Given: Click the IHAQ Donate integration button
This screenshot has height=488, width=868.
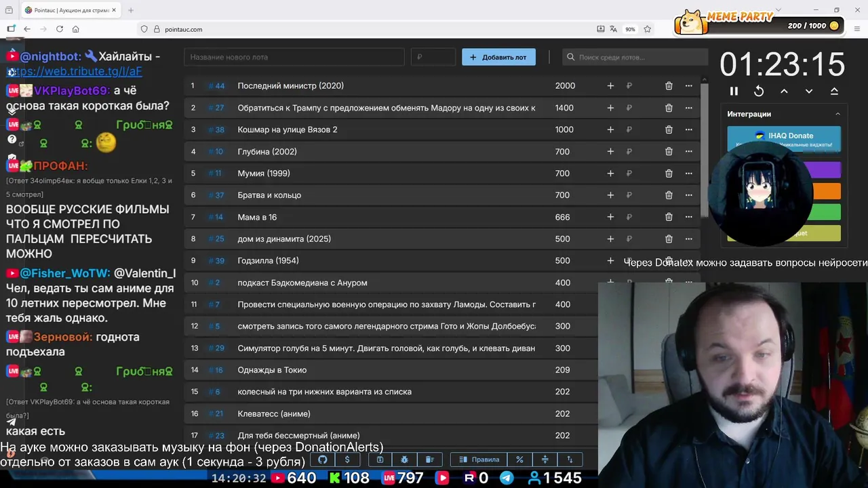Looking at the screenshot, I should tap(784, 139).
